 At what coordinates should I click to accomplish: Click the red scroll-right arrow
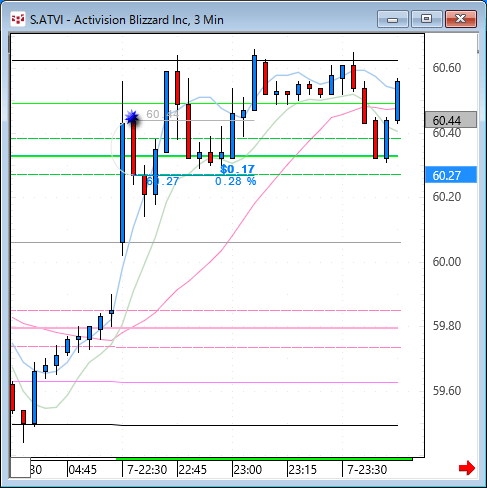point(467,468)
